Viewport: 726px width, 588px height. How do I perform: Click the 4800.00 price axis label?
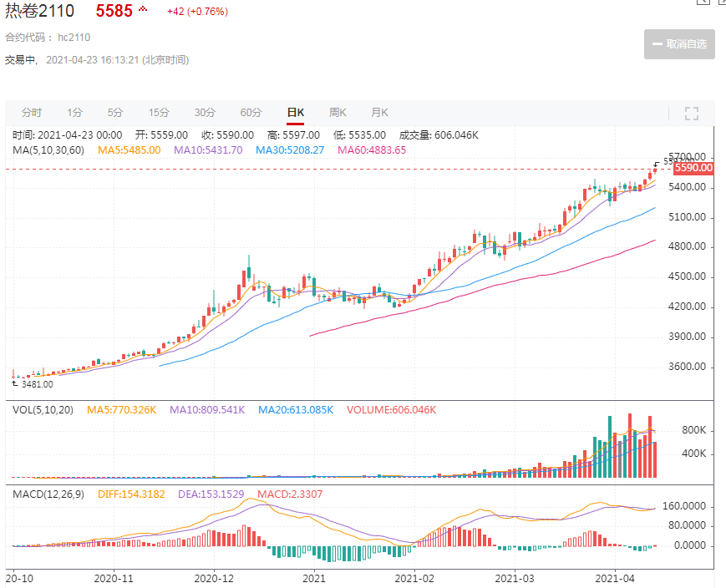click(x=687, y=246)
